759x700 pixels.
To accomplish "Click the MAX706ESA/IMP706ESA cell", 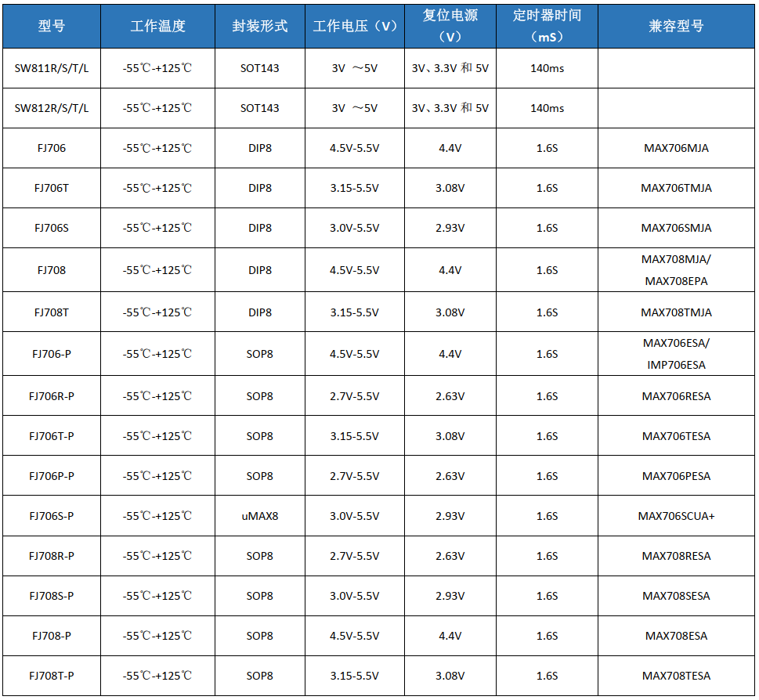I will point(676,354).
